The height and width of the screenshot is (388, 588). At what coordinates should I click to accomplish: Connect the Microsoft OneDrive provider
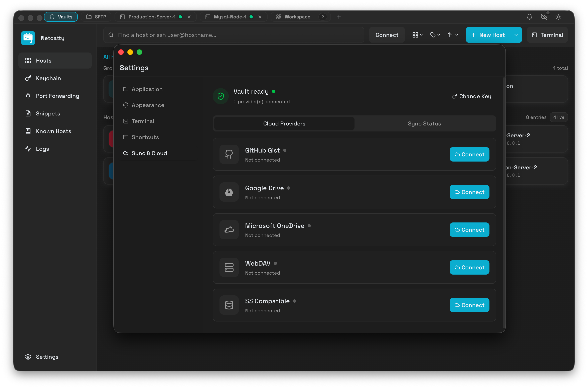[x=469, y=230]
